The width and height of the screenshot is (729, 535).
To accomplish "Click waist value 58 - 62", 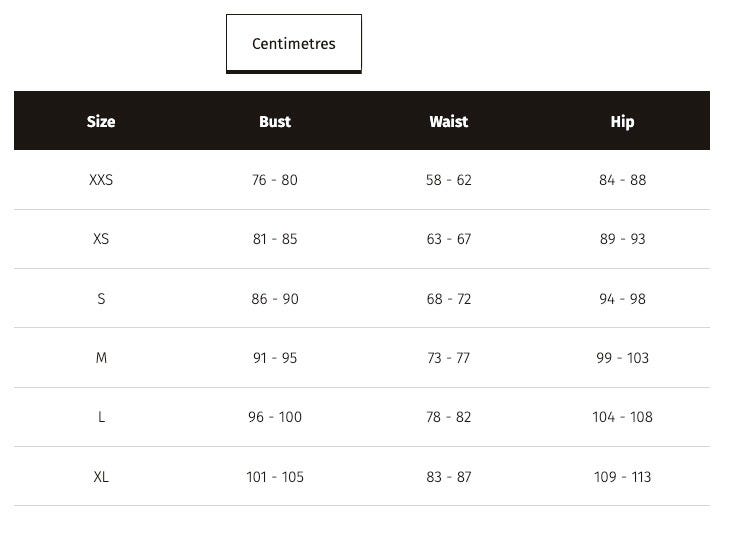I will tap(449, 180).
